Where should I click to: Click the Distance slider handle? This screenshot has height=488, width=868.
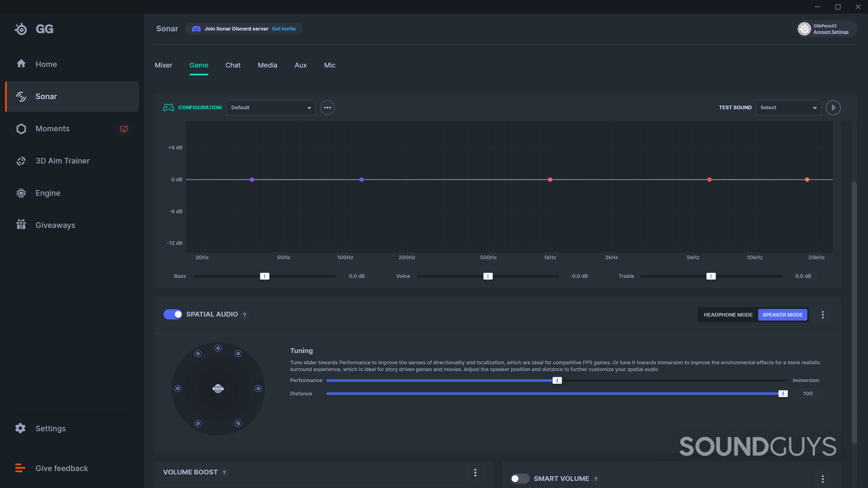(x=783, y=394)
